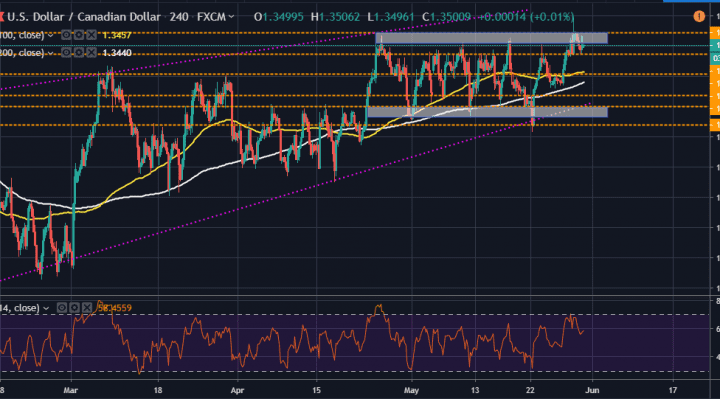Screen dimensions: 720x399
Task: Click the red flag icon beside symbol name
Action: click(2, 17)
